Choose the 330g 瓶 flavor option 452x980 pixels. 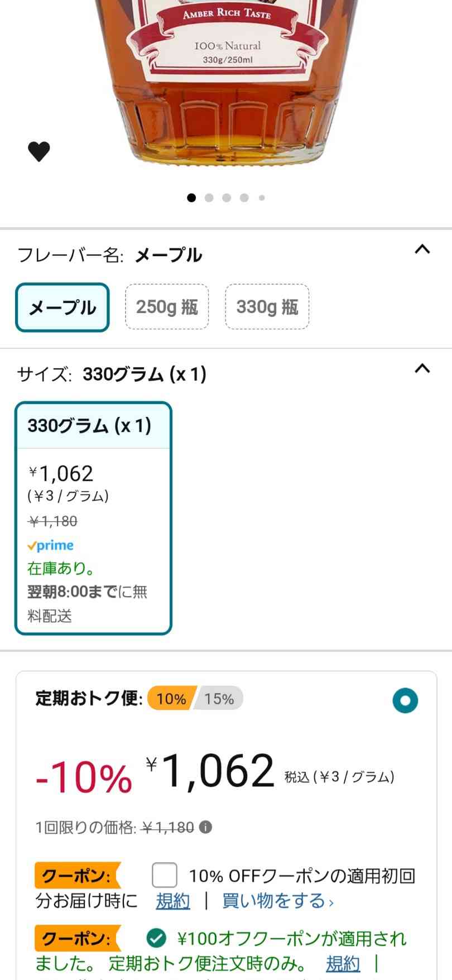pos(267,306)
